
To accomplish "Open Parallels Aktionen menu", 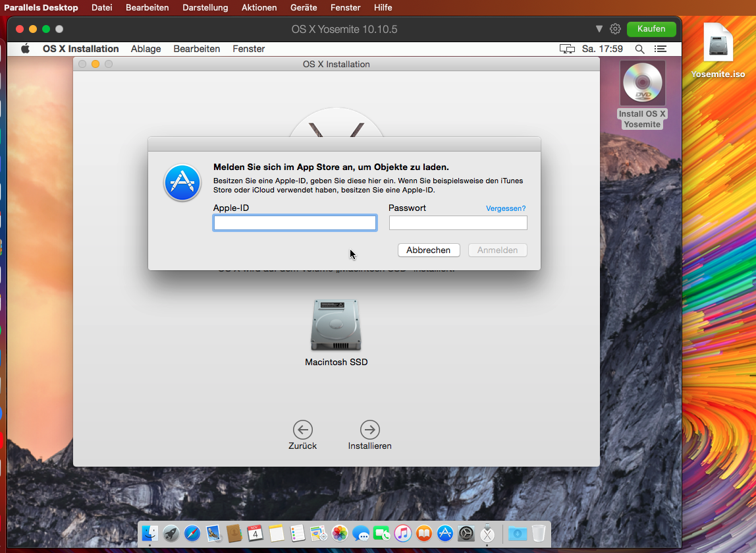I will pyautogui.click(x=259, y=8).
